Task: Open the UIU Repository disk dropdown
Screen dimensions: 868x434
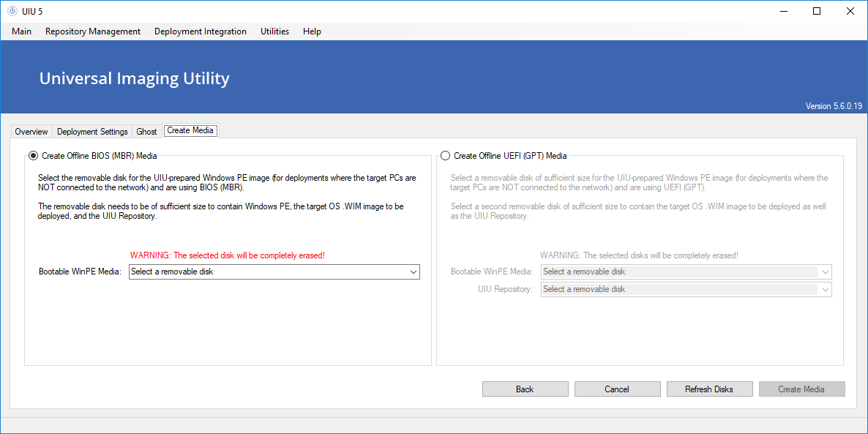Action: (686, 290)
